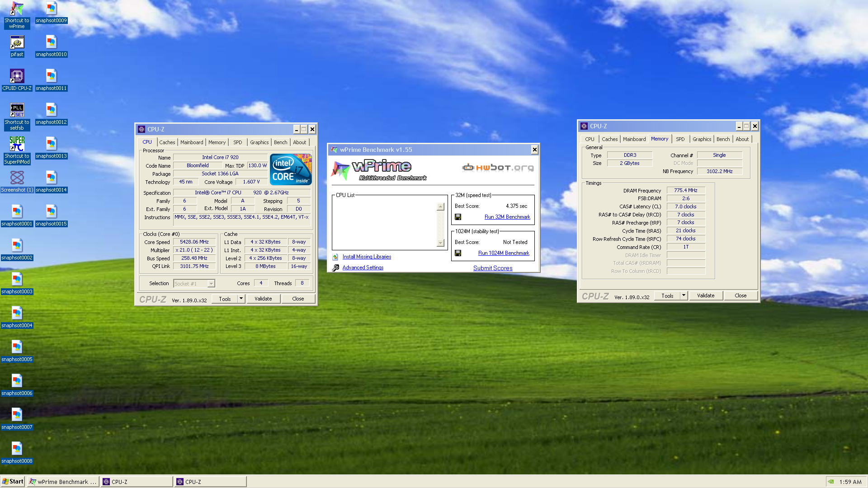Open Advanced Settings link
The height and width of the screenshot is (488, 868).
click(x=363, y=267)
